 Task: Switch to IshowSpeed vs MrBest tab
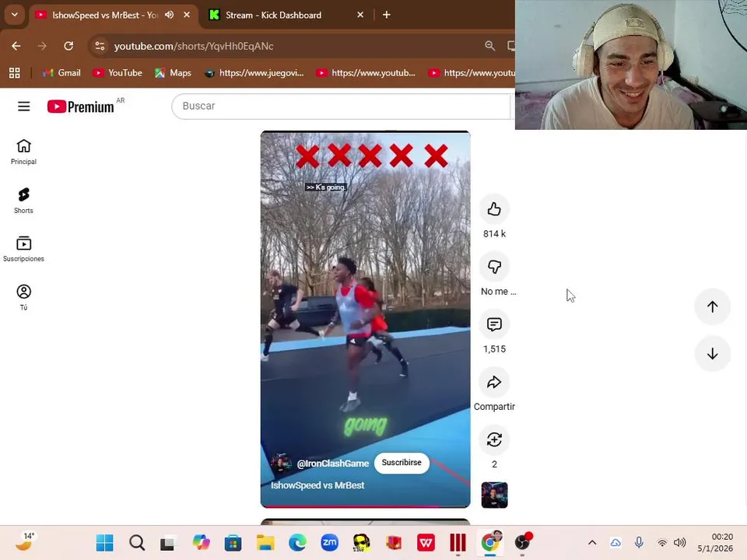105,16
